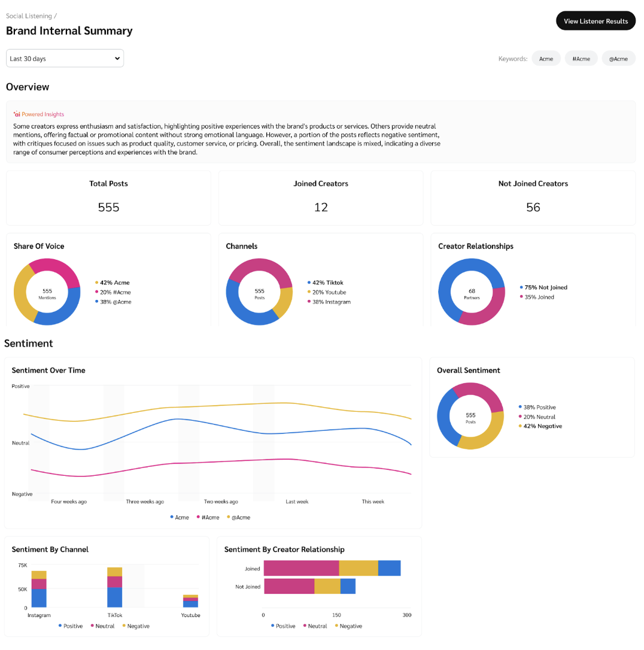
Task: Click the Channels donut chart
Action: point(259,292)
